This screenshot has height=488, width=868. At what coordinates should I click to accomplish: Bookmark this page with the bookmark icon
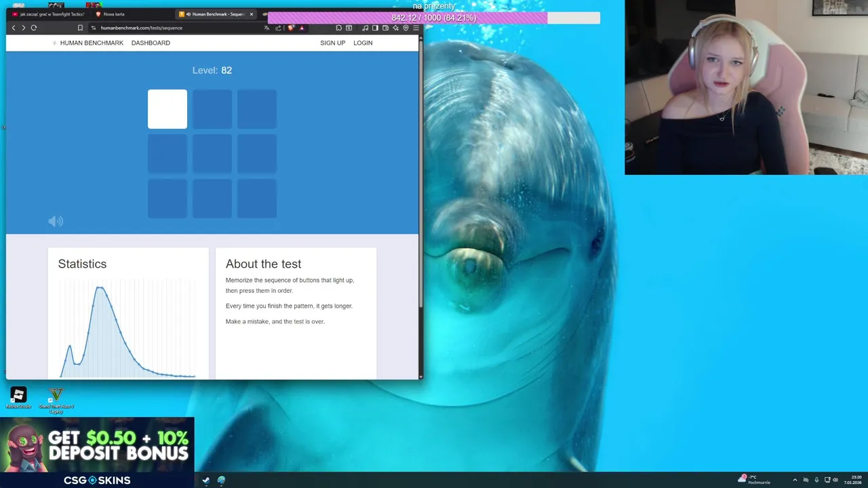click(80, 28)
